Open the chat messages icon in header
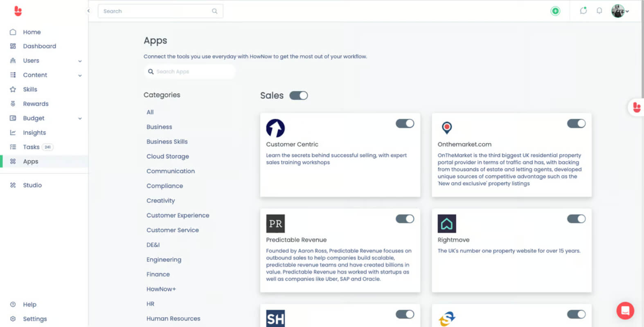644x327 pixels. tap(583, 11)
